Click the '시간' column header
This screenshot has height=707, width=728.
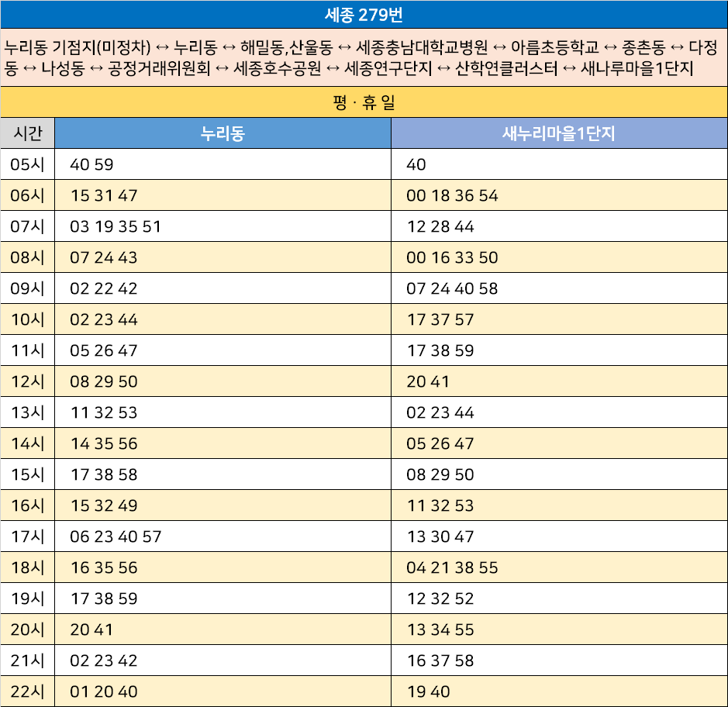click(x=27, y=133)
